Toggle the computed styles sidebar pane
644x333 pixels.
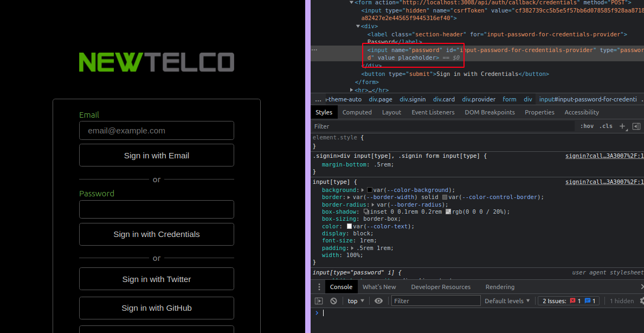pyautogui.click(x=636, y=126)
